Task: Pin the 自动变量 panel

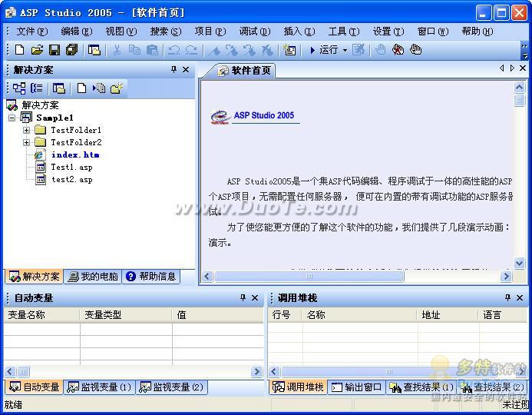Action: click(x=243, y=298)
